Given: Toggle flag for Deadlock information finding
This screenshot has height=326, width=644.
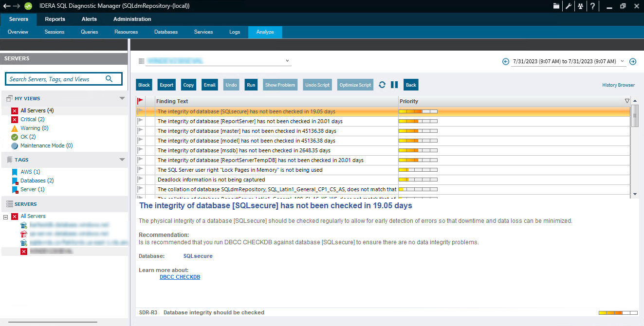Looking at the screenshot, I should (141, 180).
